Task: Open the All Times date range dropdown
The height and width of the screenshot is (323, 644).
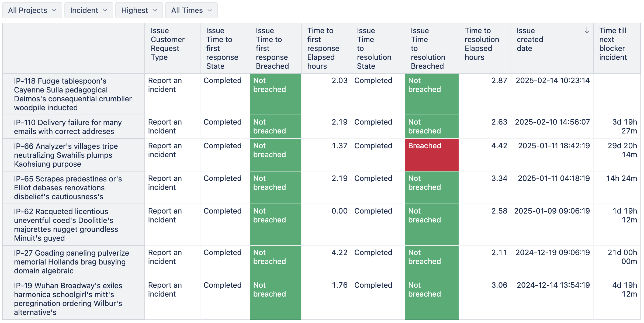Action: pyautogui.click(x=191, y=10)
